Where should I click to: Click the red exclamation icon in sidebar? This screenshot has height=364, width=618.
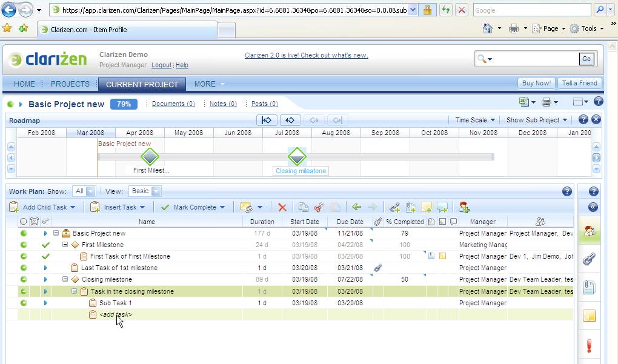(588, 346)
